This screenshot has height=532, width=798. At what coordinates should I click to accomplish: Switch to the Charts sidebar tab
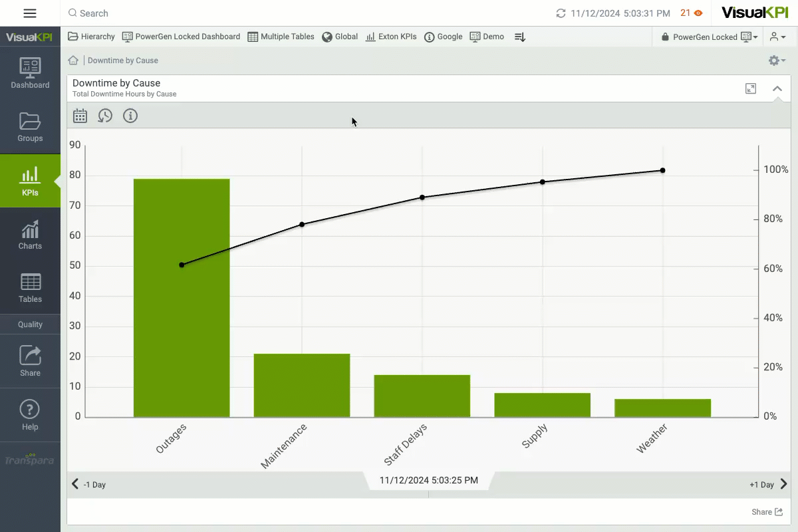pyautogui.click(x=30, y=235)
